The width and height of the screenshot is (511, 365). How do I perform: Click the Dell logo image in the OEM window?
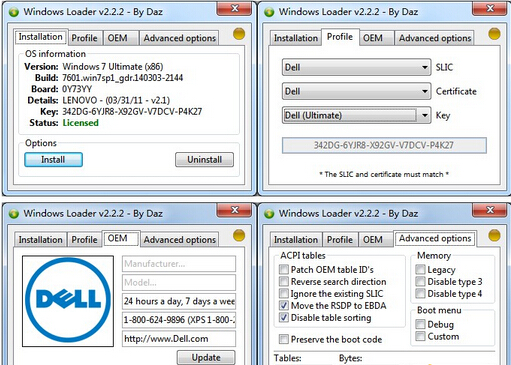[68, 301]
